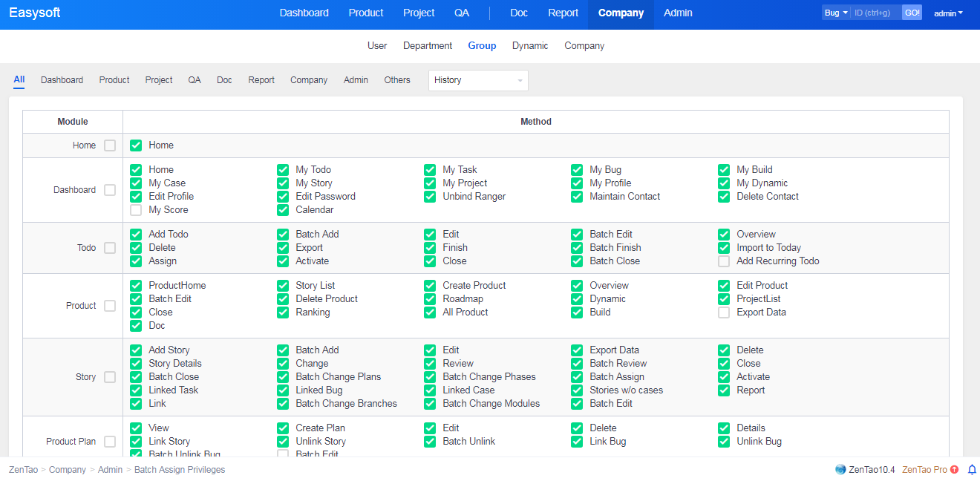Tick the Export Data checkbox under Product

click(724, 313)
